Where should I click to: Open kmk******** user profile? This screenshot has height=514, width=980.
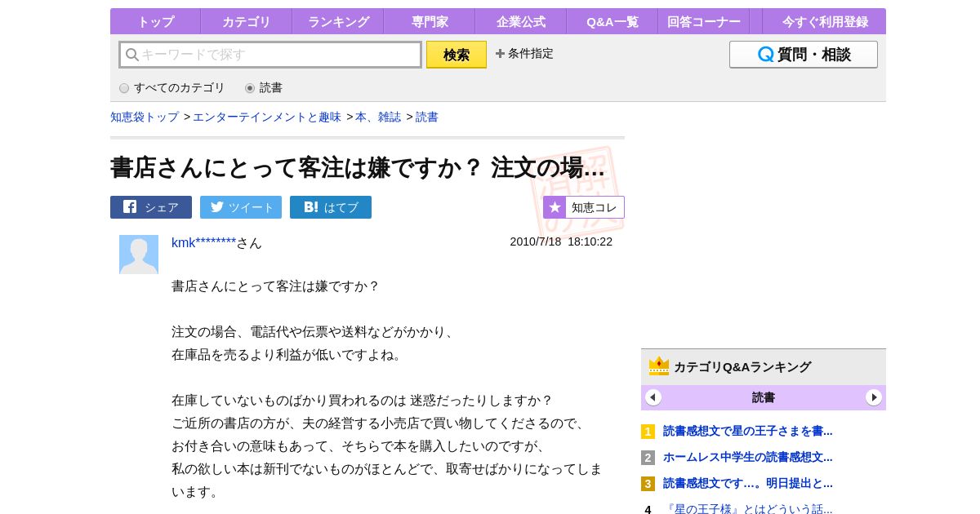point(203,243)
